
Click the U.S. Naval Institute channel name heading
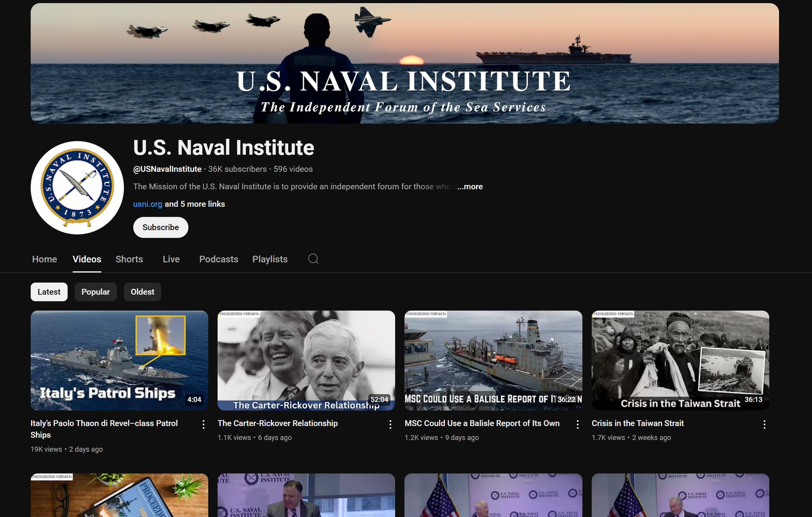click(224, 148)
